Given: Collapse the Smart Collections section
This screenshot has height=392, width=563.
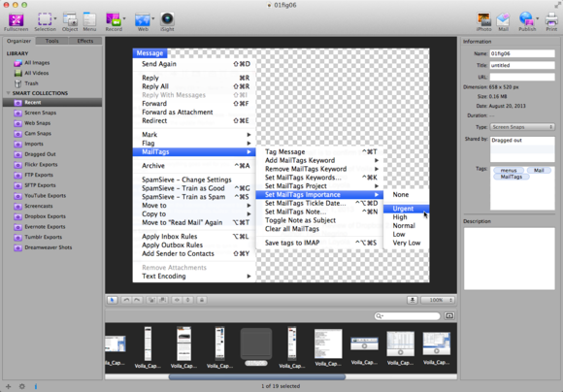Looking at the screenshot, I should (x=8, y=93).
